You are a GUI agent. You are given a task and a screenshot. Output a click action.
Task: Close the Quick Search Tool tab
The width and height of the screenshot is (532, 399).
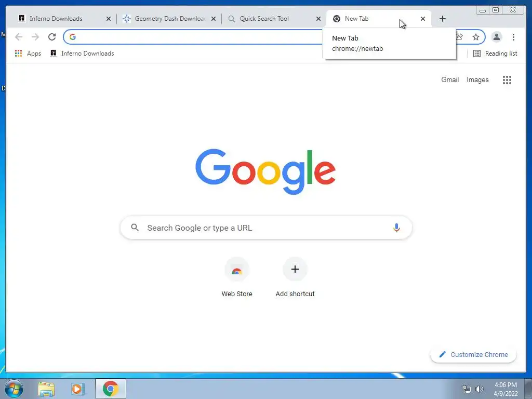(318, 19)
